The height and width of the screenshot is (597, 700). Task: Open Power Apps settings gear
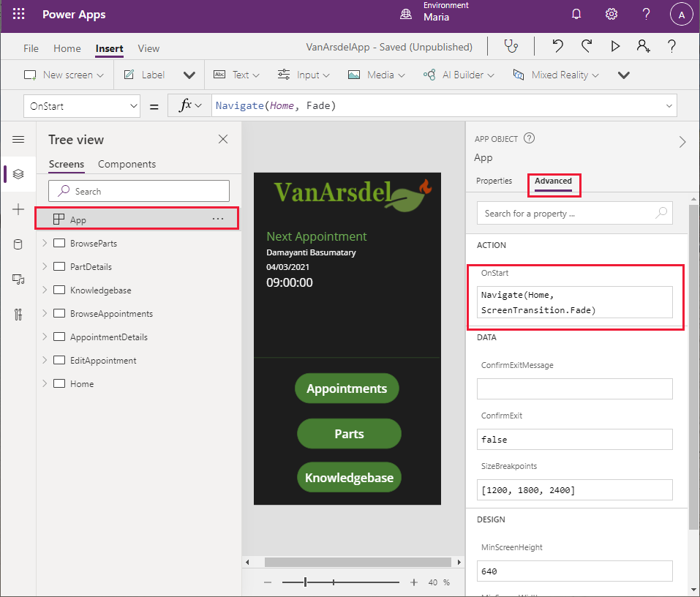[611, 14]
